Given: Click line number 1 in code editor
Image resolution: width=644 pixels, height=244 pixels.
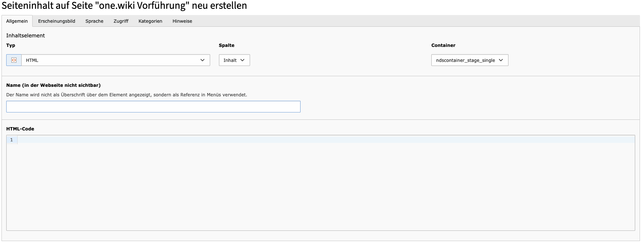Looking at the screenshot, I should tap(12, 140).
